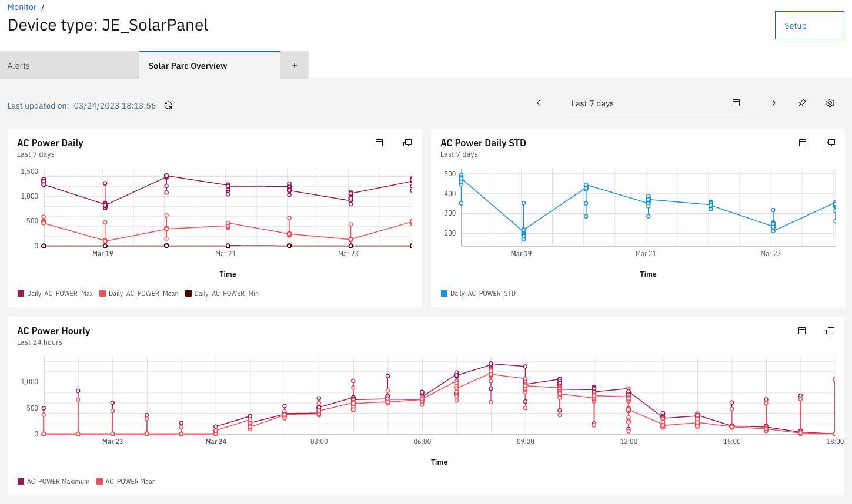Switch to the Alerts tab
The image size is (852, 504).
[x=69, y=65]
